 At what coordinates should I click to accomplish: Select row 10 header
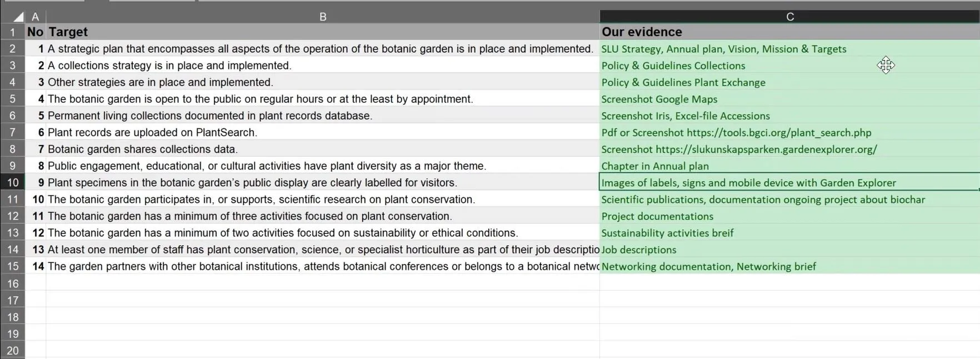click(x=12, y=182)
